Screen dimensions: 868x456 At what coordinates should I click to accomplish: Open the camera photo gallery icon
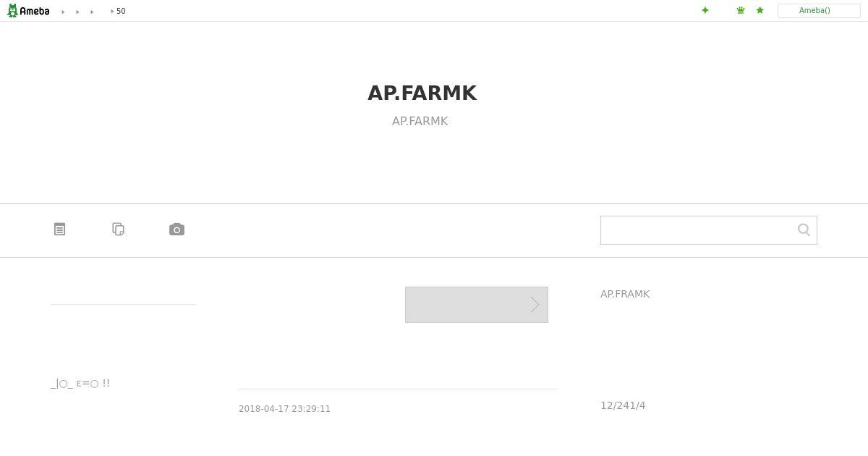coord(176,229)
